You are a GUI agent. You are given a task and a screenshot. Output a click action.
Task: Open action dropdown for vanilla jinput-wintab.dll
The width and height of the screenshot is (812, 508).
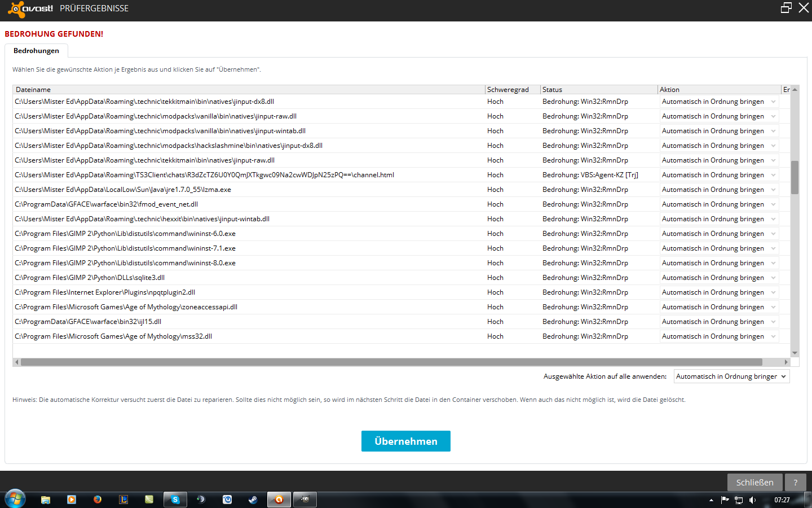(x=719, y=131)
